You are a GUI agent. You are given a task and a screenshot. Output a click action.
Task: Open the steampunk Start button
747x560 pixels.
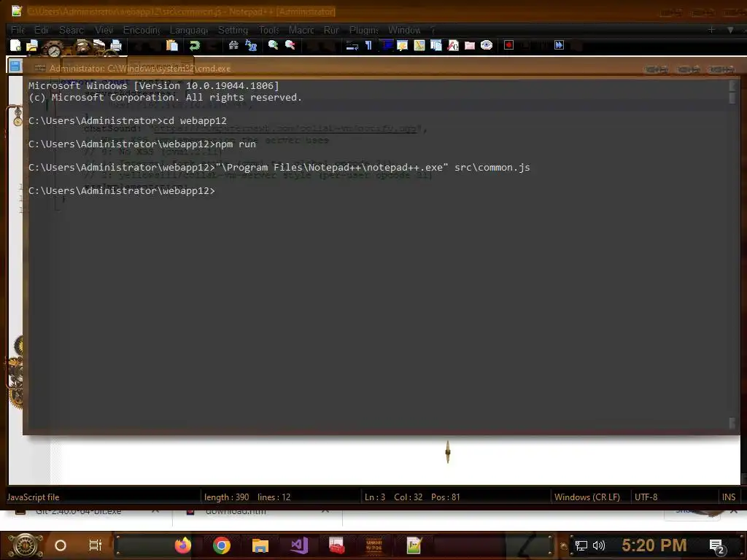click(25, 545)
